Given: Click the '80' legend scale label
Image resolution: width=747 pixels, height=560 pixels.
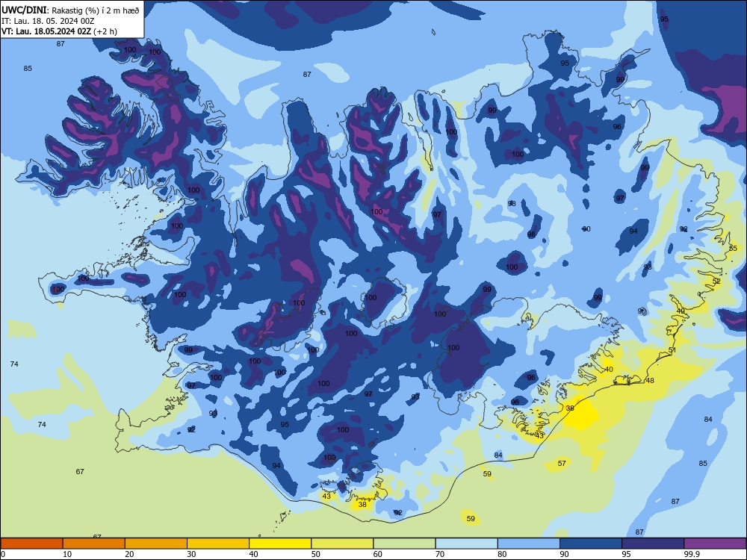Looking at the screenshot, I should (502, 554).
